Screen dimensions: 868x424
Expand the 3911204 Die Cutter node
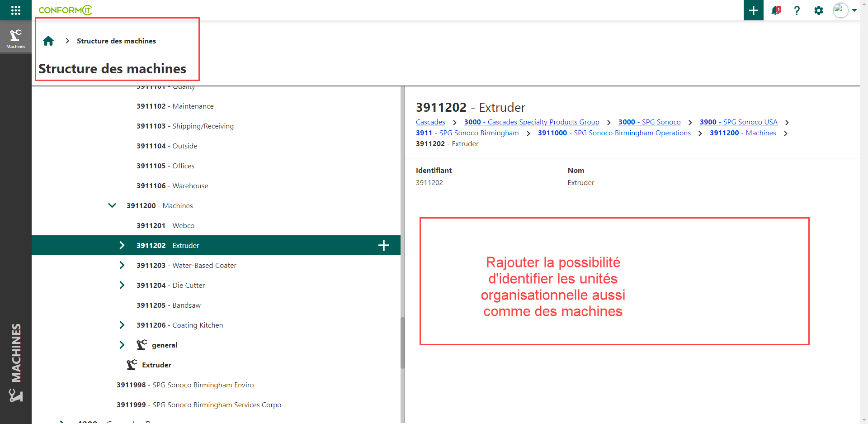(122, 285)
